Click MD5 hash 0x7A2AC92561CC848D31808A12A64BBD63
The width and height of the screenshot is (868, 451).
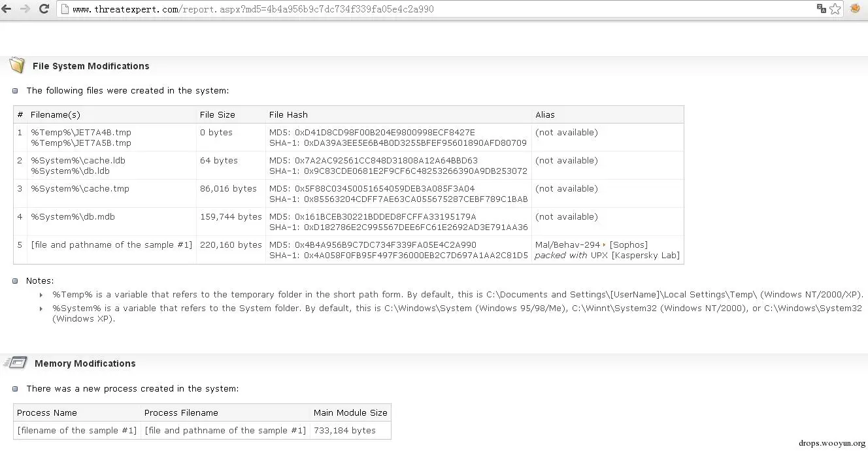[373, 161]
